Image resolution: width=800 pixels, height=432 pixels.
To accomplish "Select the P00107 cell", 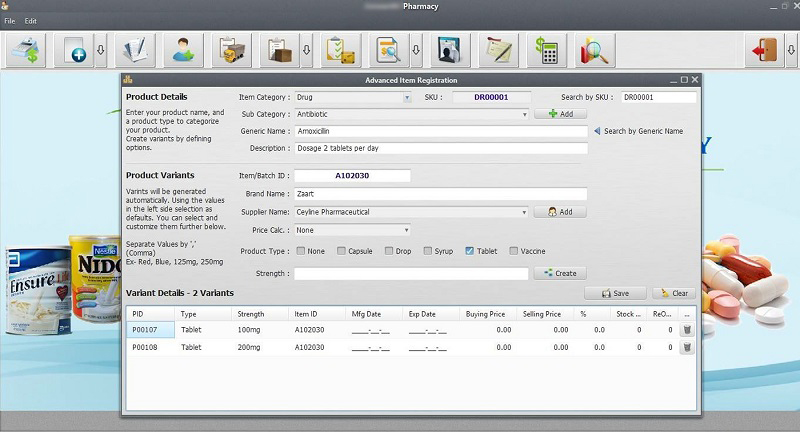I will [x=150, y=330].
